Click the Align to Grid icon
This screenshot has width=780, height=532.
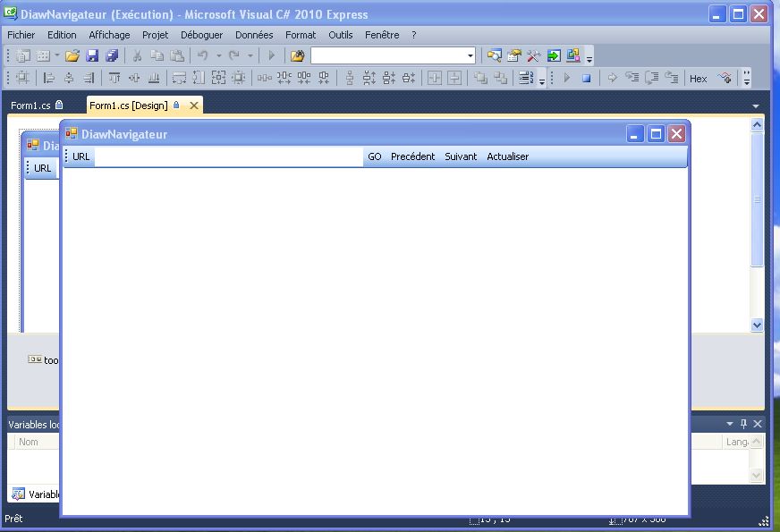[23, 78]
